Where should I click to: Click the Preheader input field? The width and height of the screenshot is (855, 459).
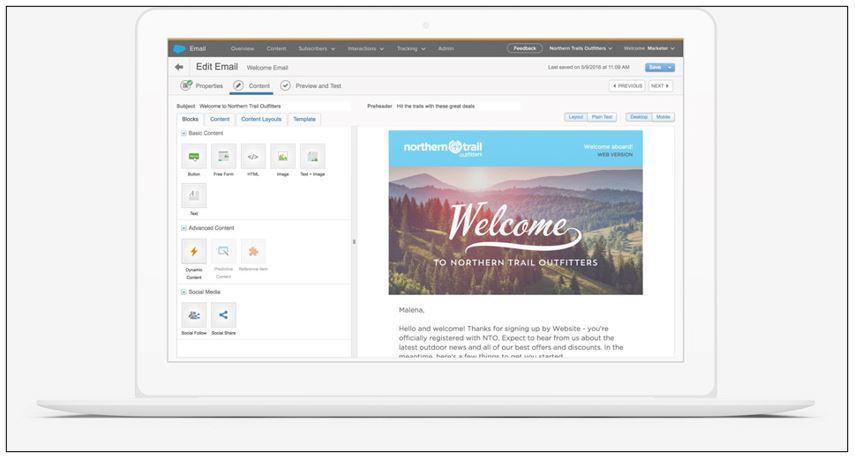(457, 106)
